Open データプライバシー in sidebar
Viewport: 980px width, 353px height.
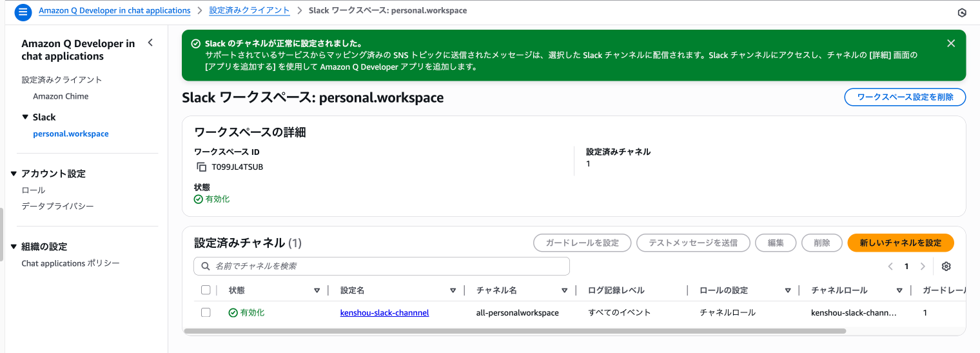(57, 207)
